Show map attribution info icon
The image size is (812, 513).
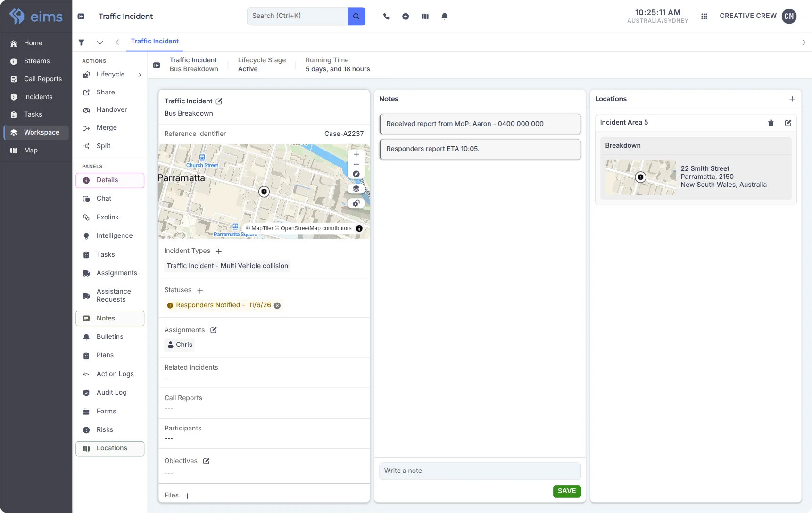pyautogui.click(x=359, y=228)
